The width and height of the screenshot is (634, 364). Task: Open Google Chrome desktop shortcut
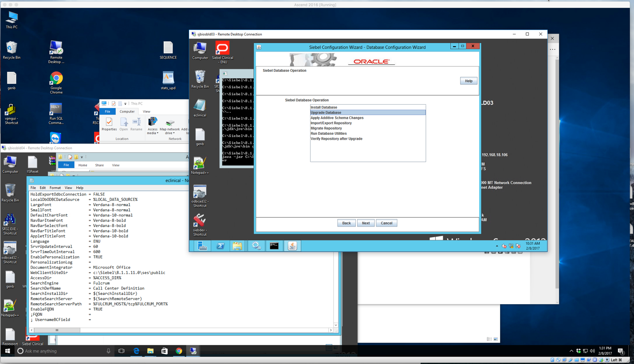(56, 83)
